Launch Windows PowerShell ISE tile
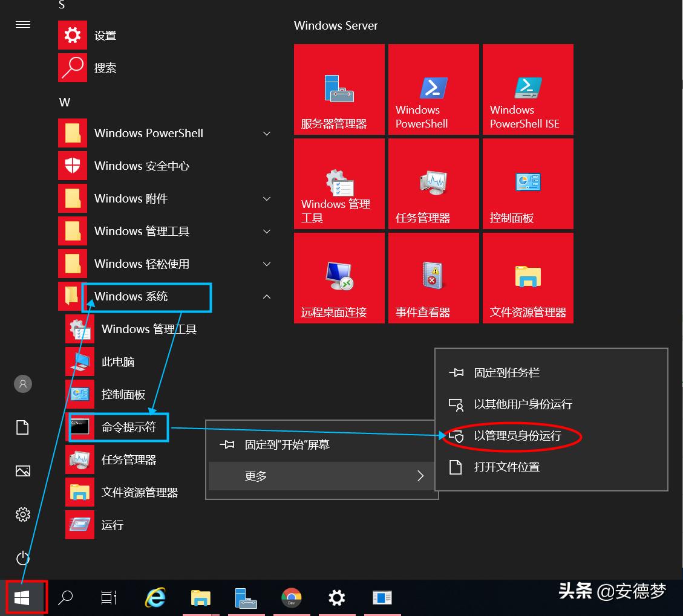Screen dimensions: 683x616 coord(528,89)
